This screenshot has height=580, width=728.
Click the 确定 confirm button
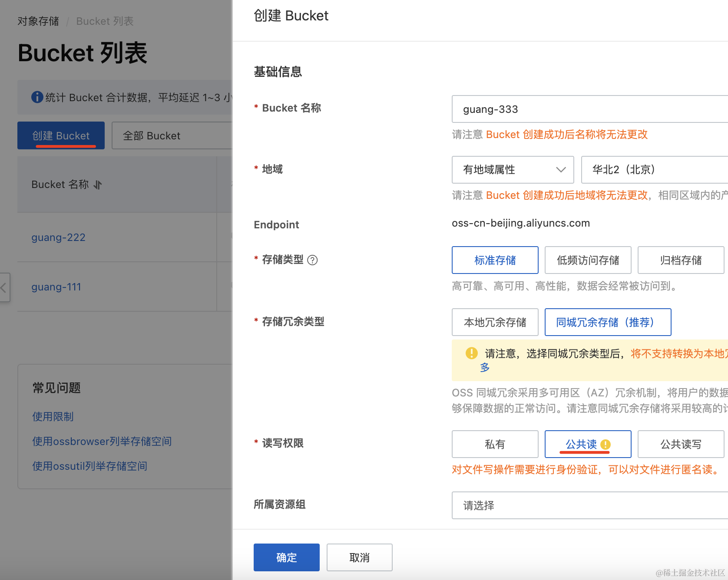pyautogui.click(x=286, y=557)
